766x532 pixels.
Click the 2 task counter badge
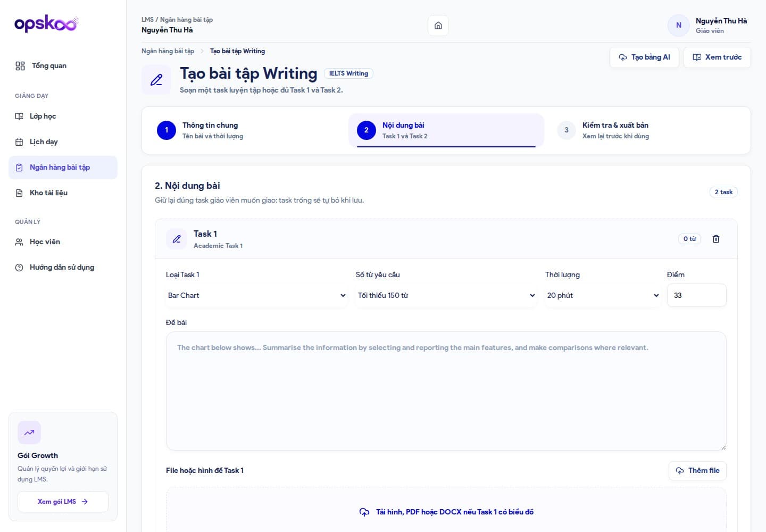[723, 192]
